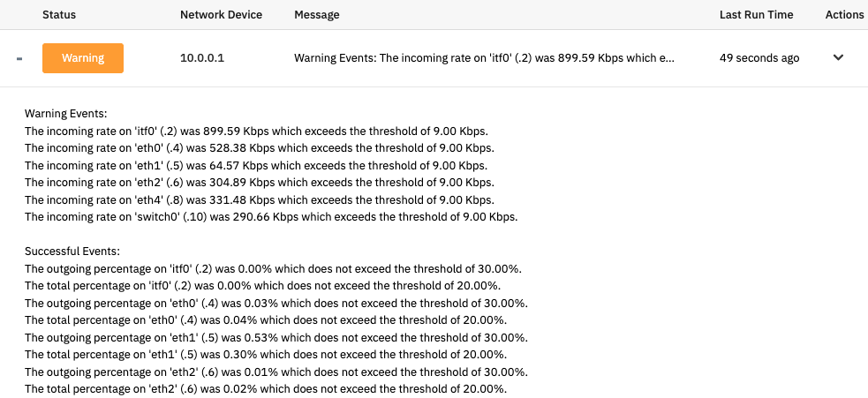Click the 'eth1' outgoing percentage 0.53% line
Image resolution: width=868 pixels, height=398 pixels.
tap(276, 337)
